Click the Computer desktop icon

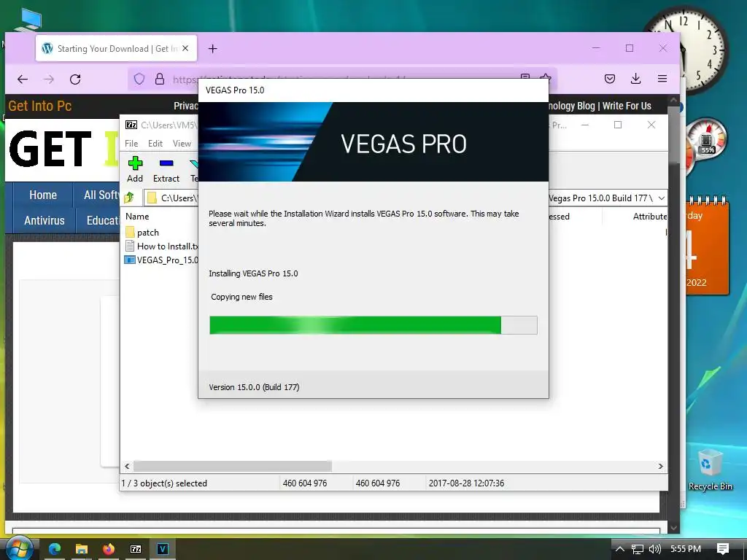(x=31, y=21)
